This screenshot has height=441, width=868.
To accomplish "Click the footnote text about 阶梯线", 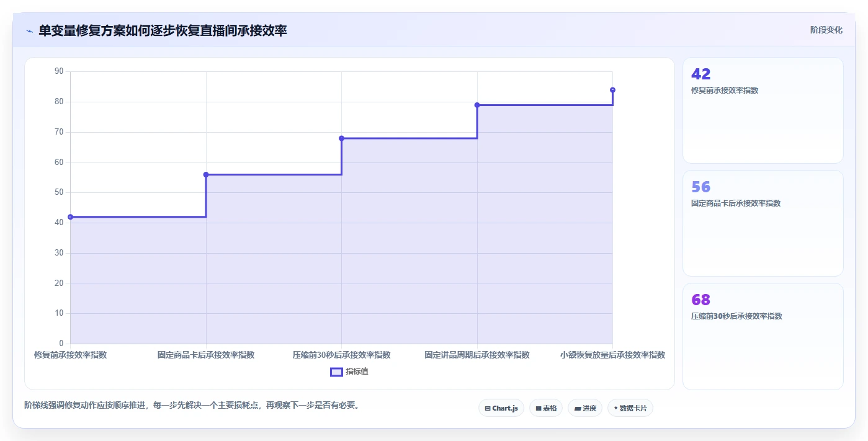I will [x=192, y=405].
